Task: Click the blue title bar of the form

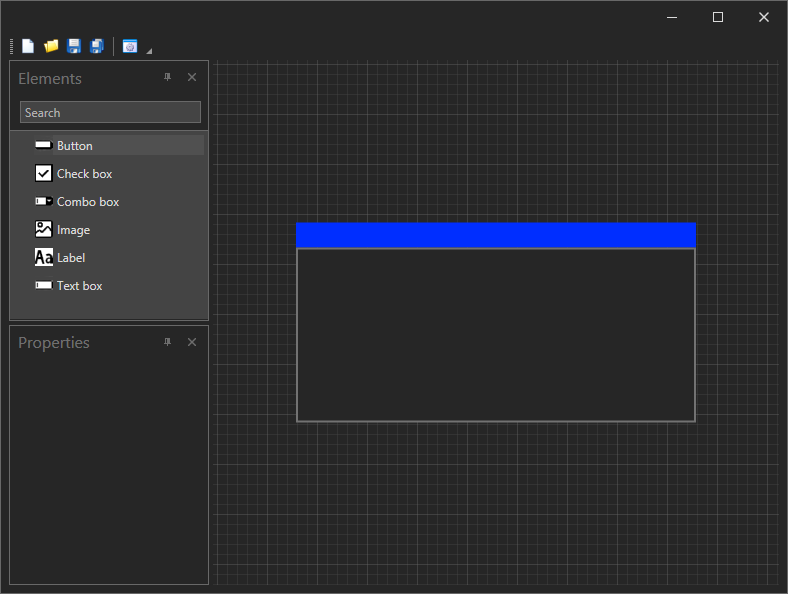Action: (496, 235)
